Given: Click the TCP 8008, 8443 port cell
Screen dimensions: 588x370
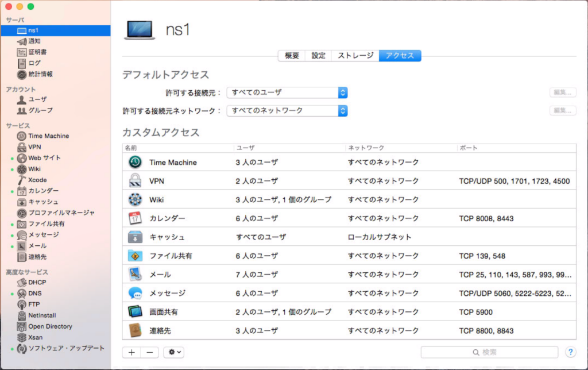Looking at the screenshot, I should pos(486,219).
